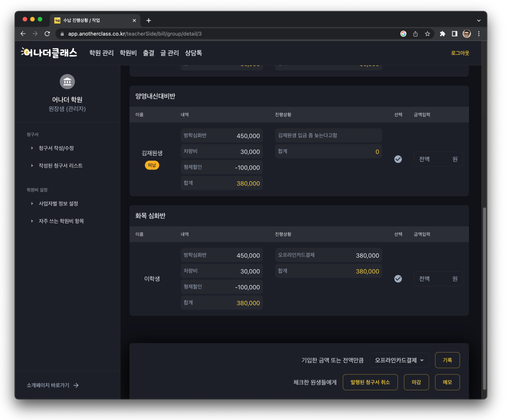Open the 학원비 menu

tap(128, 53)
